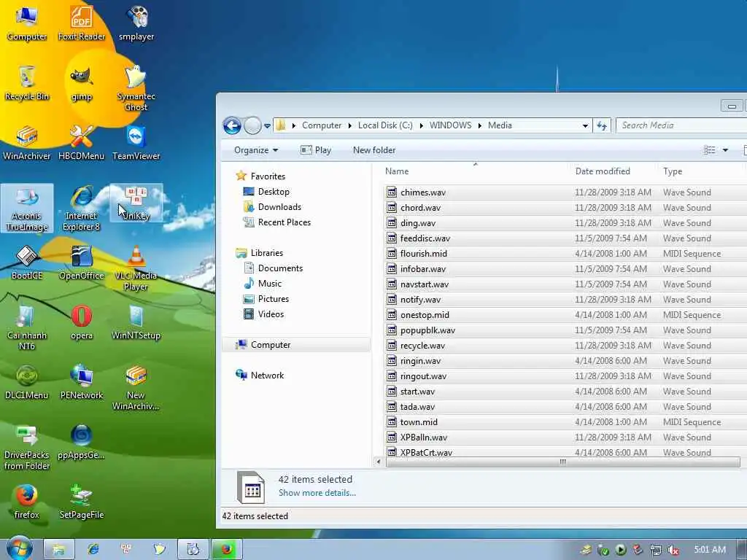Expand breadcrumb arrow after Computer
Viewport: 747px width, 560px height.
[x=349, y=125]
